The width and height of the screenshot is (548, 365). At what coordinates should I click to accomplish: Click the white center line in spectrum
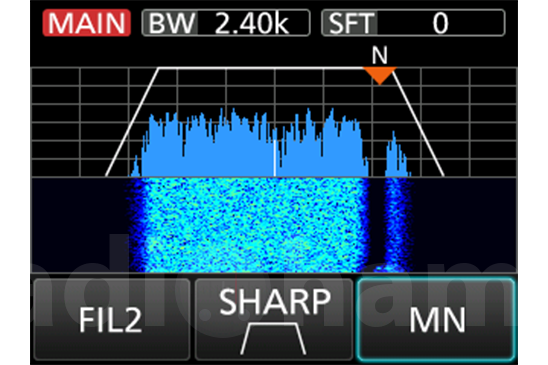[275, 158]
